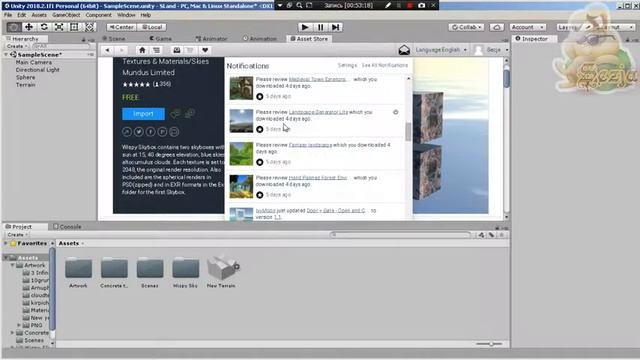Select the Hand tool in toolbar
This screenshot has width=640, height=360.
coord(13,27)
